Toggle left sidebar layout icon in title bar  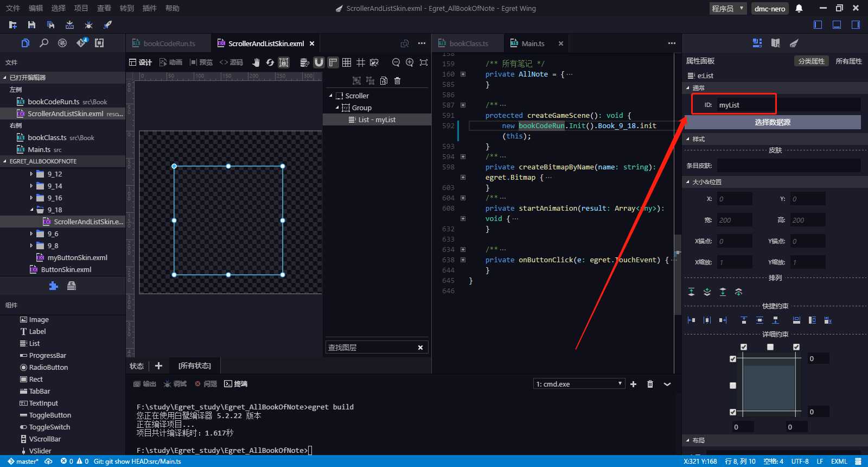(818, 24)
